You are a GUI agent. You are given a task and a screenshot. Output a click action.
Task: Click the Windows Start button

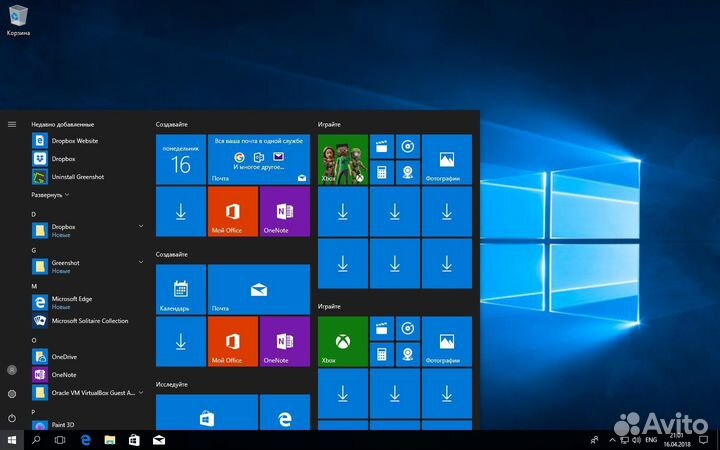coord(12,440)
